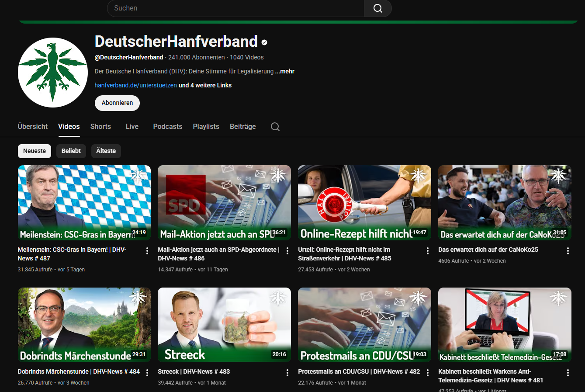Click the 19:47 duration badge
Image resolution: width=585 pixels, height=392 pixels.
419,232
